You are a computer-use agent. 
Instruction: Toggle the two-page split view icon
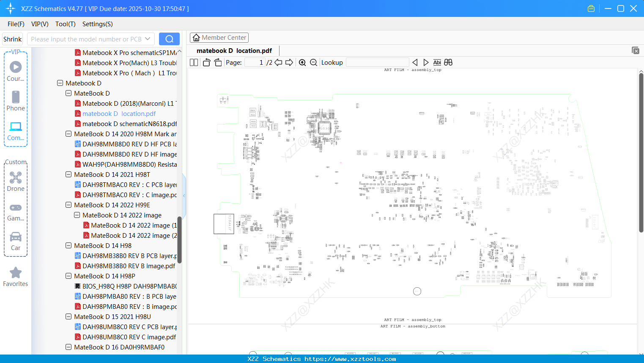coord(194,63)
